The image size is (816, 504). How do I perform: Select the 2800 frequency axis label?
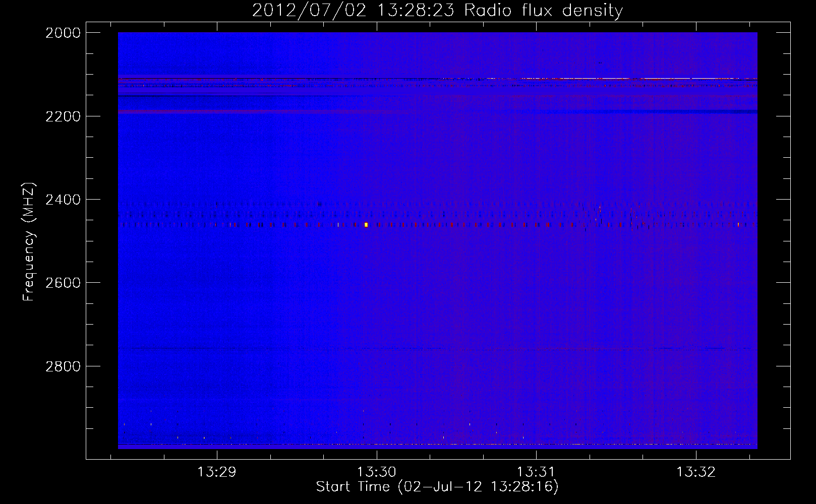pyautogui.click(x=63, y=366)
